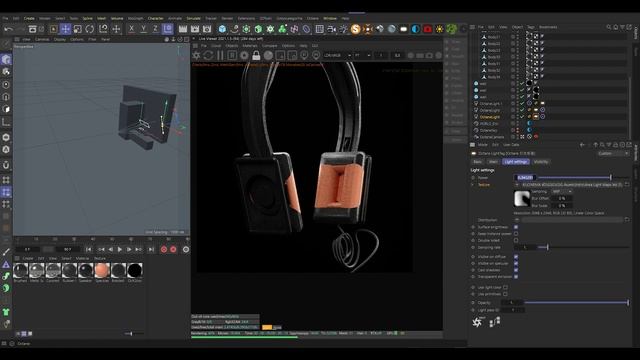Toggle Visible on diffuse checkbox
The height and width of the screenshot is (360, 640).
pos(516,257)
